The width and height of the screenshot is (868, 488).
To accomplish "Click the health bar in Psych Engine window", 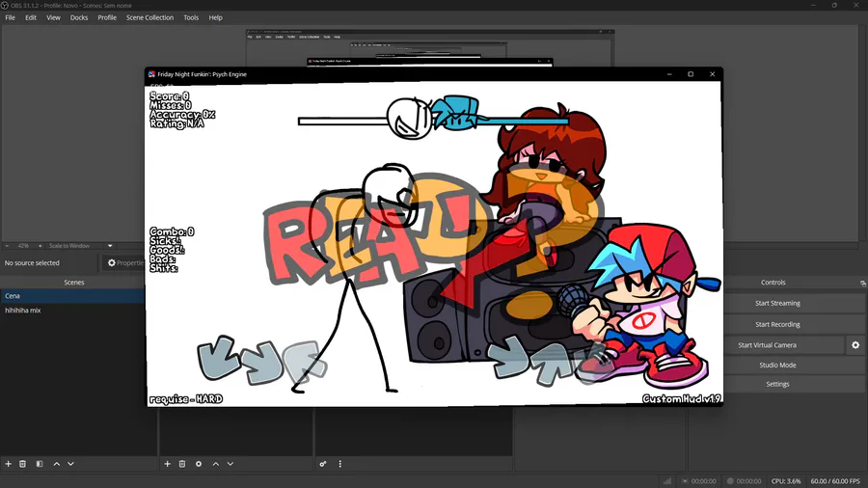I will click(433, 122).
